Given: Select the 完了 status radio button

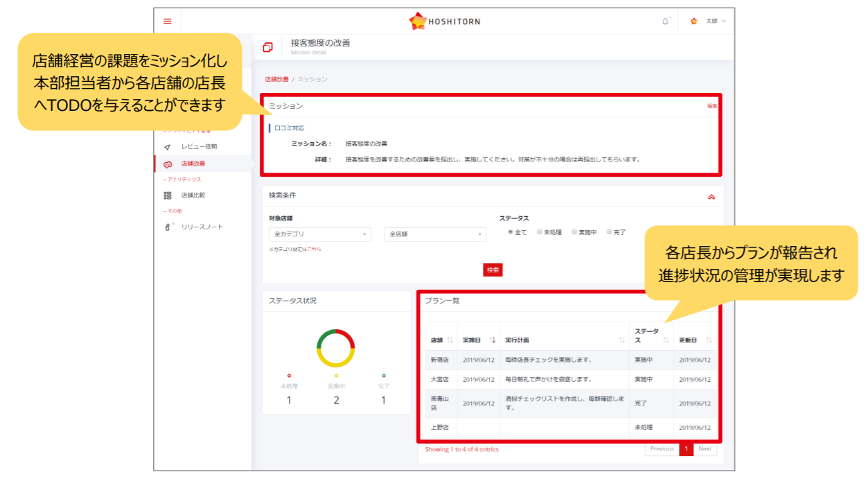Looking at the screenshot, I should (610, 232).
